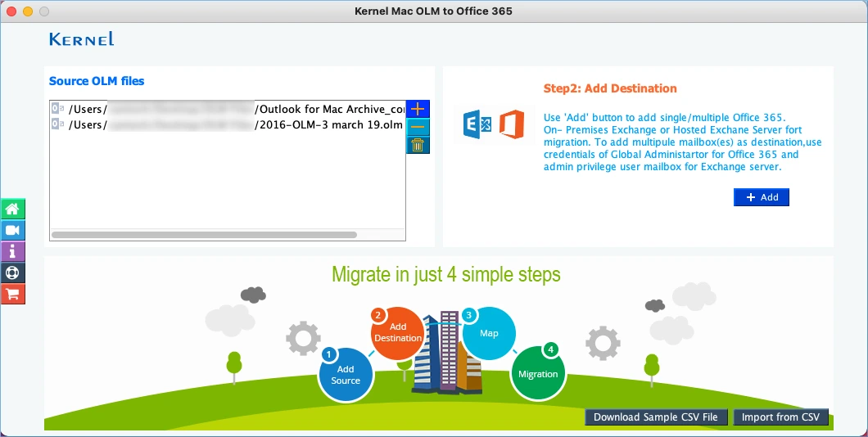Click the Step2: Add Destination heading
868x437 pixels.
(610, 88)
